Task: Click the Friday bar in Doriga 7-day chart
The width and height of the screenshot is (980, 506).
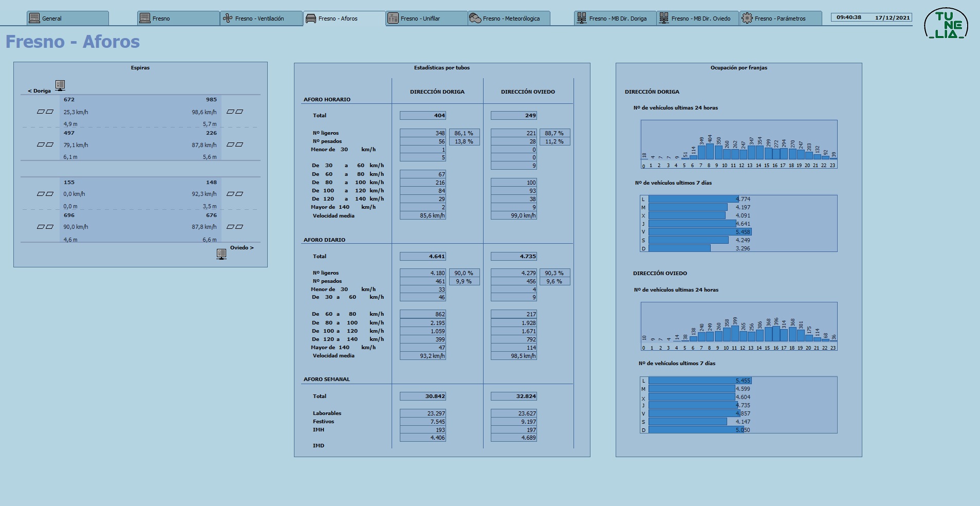Action: tap(700, 232)
